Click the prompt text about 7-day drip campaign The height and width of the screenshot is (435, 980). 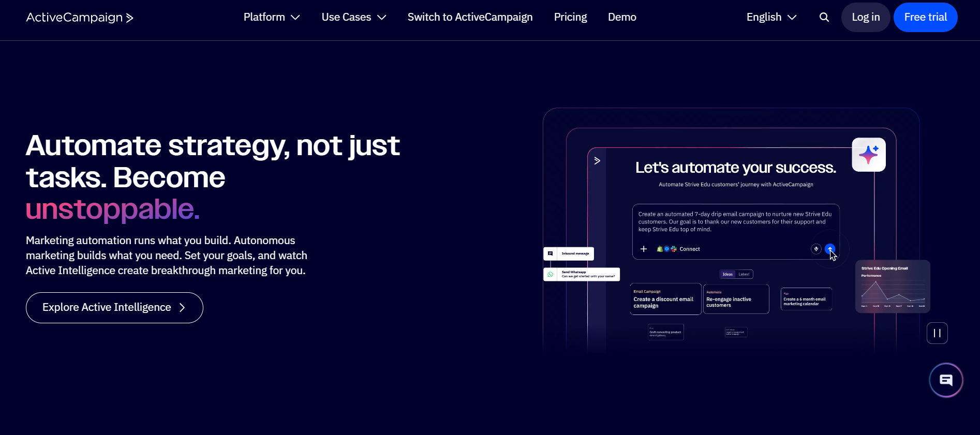[x=735, y=222]
